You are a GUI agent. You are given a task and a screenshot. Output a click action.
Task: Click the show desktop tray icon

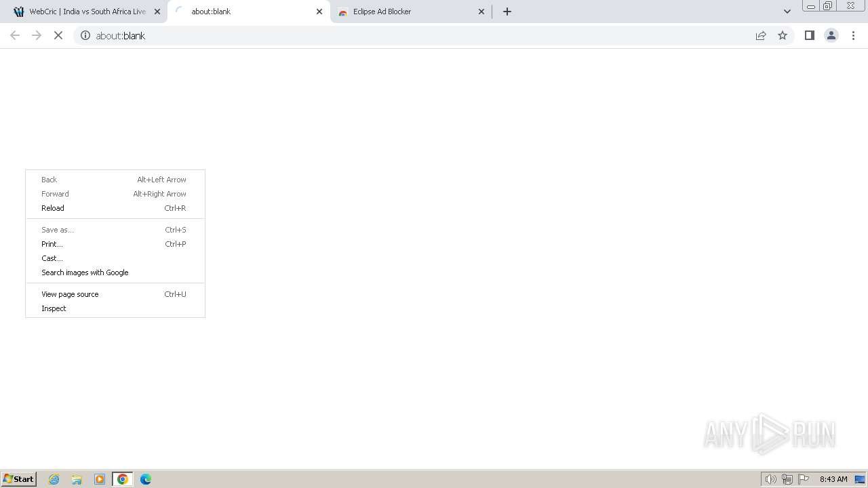[860, 479]
